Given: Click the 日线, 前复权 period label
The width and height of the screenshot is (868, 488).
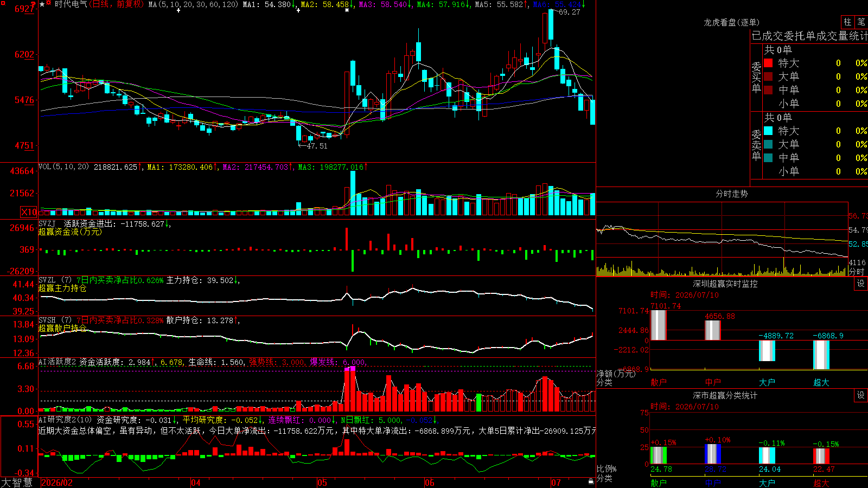Looking at the screenshot, I should point(117,4).
